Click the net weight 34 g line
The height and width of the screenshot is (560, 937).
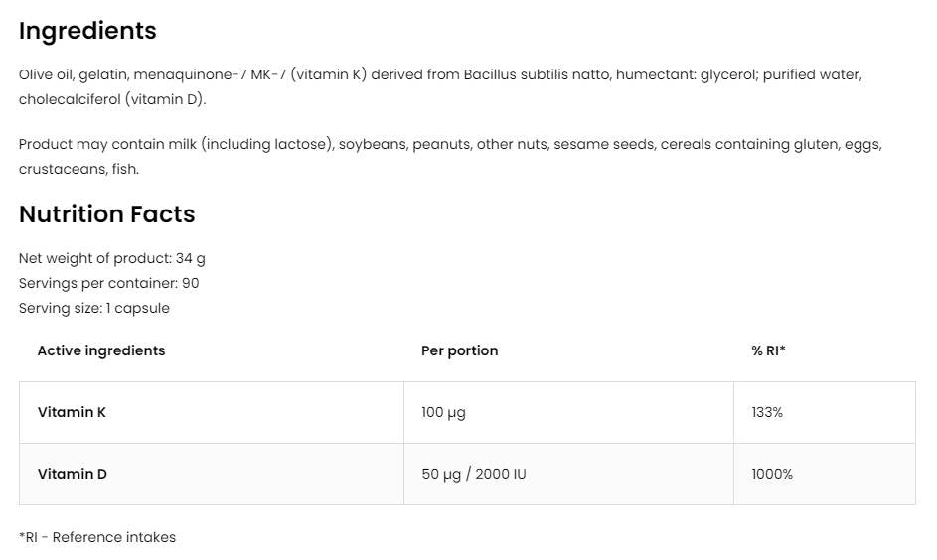pos(111,258)
